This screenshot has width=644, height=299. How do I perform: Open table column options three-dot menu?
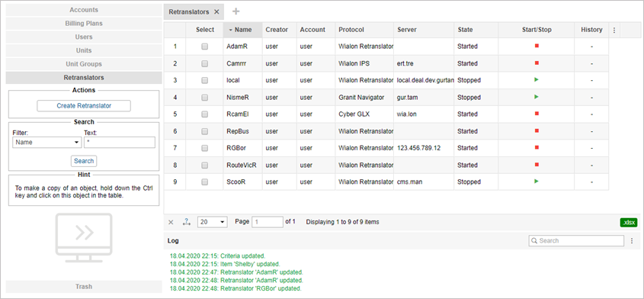coord(614,30)
